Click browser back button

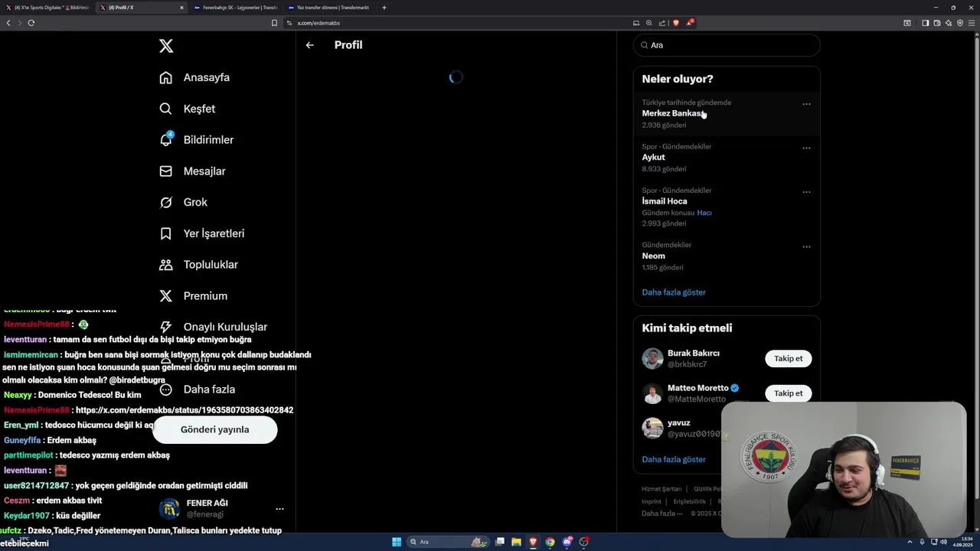tap(8, 23)
